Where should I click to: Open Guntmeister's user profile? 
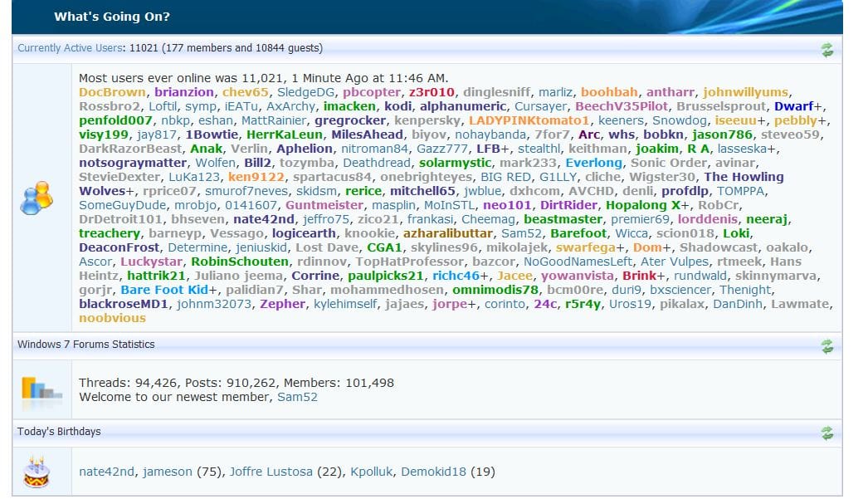(324, 205)
